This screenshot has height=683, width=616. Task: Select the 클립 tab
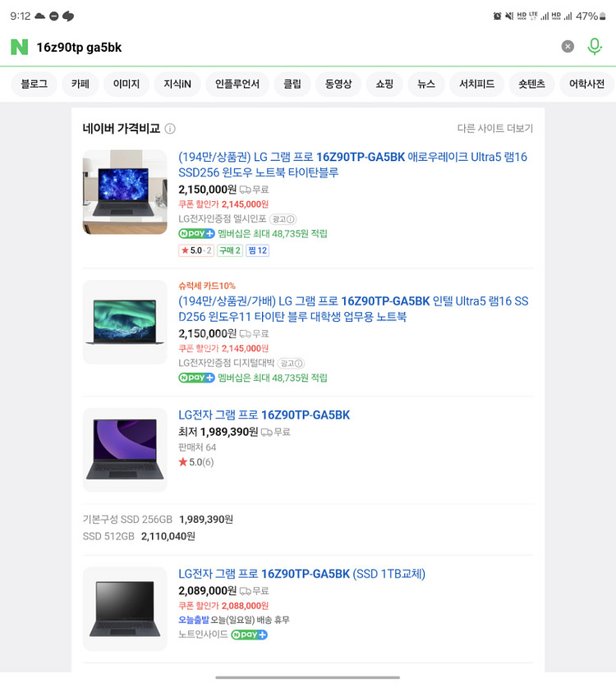pyautogui.click(x=292, y=84)
